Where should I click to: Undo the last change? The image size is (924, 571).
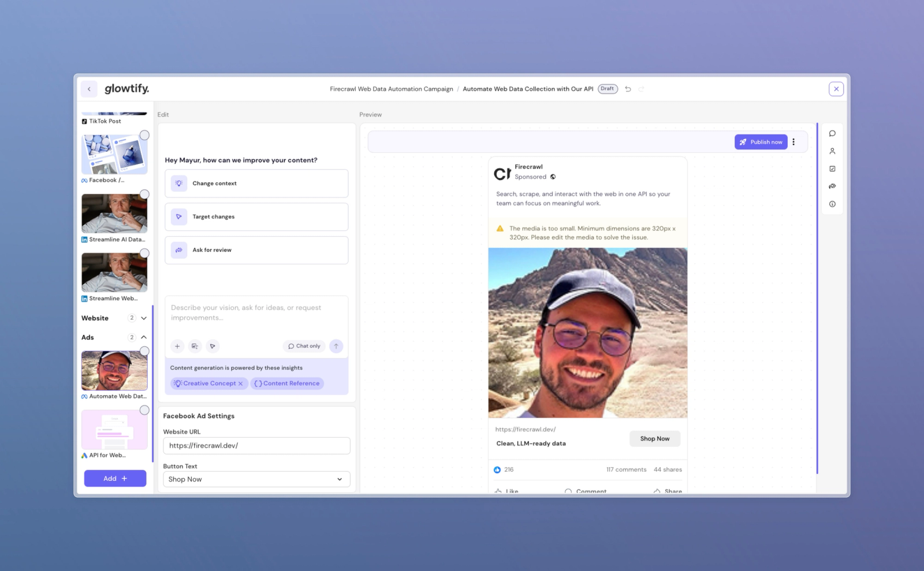pyautogui.click(x=628, y=89)
